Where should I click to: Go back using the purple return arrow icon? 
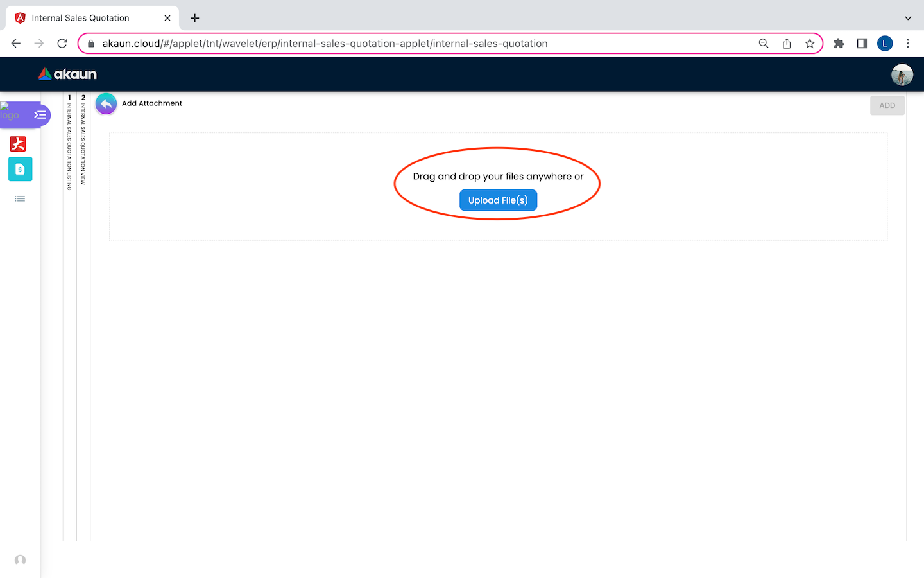106,104
